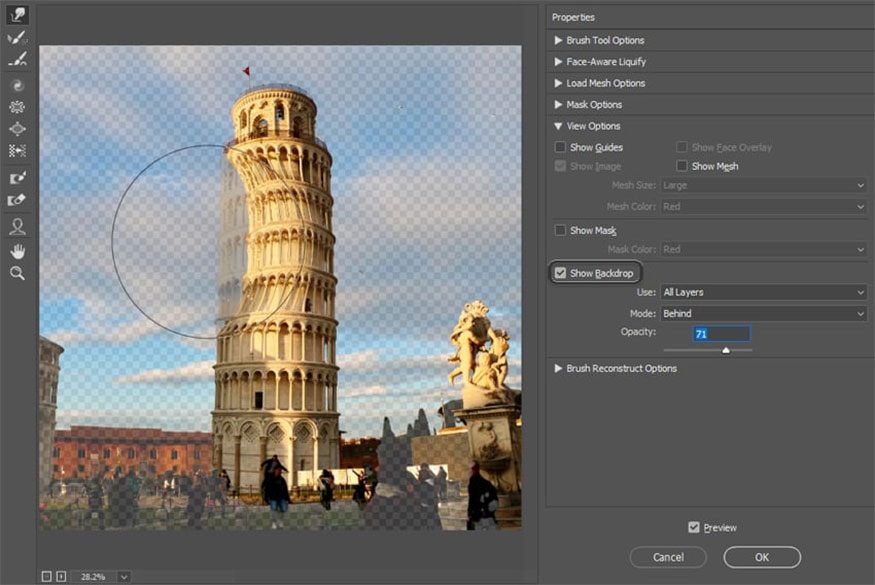The height and width of the screenshot is (585, 875).
Task: Uncheck the Show Backdrop checkbox
Action: 561,274
